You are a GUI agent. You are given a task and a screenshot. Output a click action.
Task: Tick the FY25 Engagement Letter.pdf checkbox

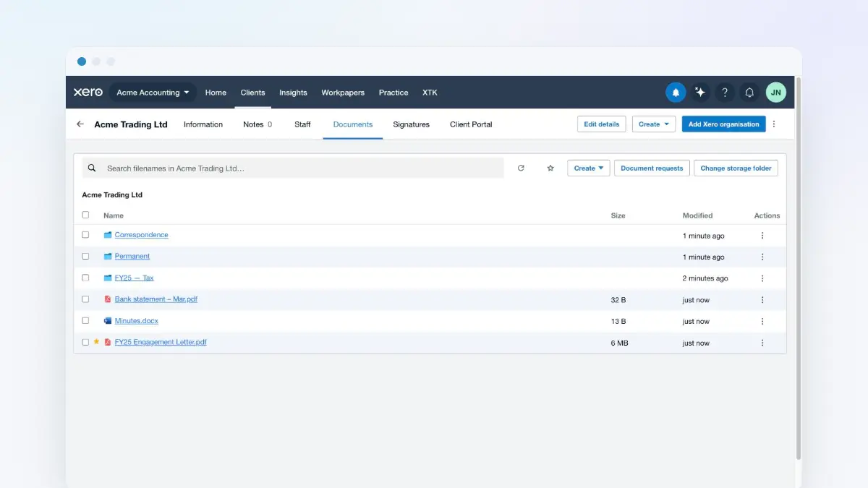point(85,342)
